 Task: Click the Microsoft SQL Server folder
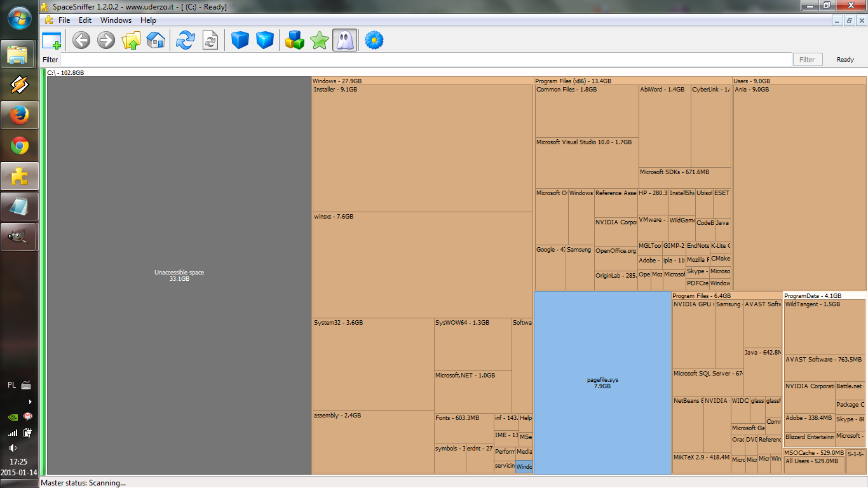(x=708, y=382)
